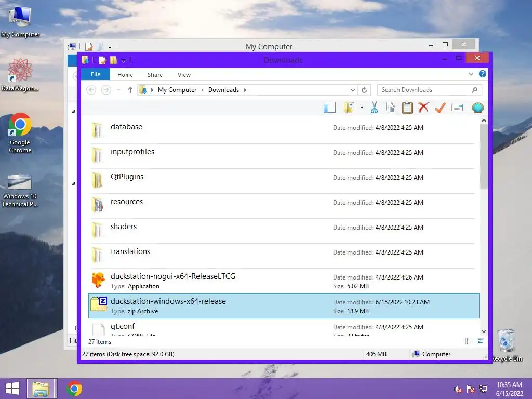This screenshot has height=399, width=532.
Task: Click the Forward navigation arrow
Action: [106, 90]
